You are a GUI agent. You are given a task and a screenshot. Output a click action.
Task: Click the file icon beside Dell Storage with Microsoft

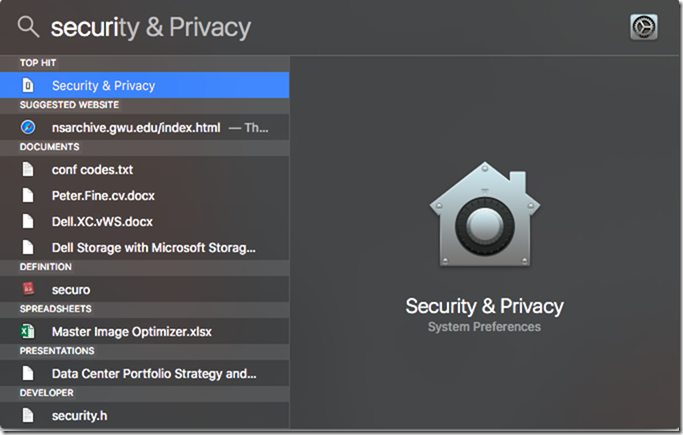point(28,248)
